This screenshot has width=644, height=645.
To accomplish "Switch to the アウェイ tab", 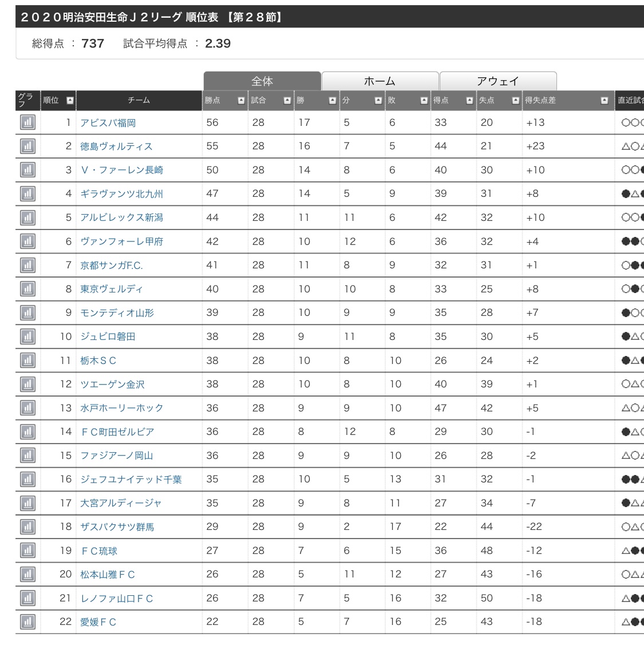I will coord(498,81).
